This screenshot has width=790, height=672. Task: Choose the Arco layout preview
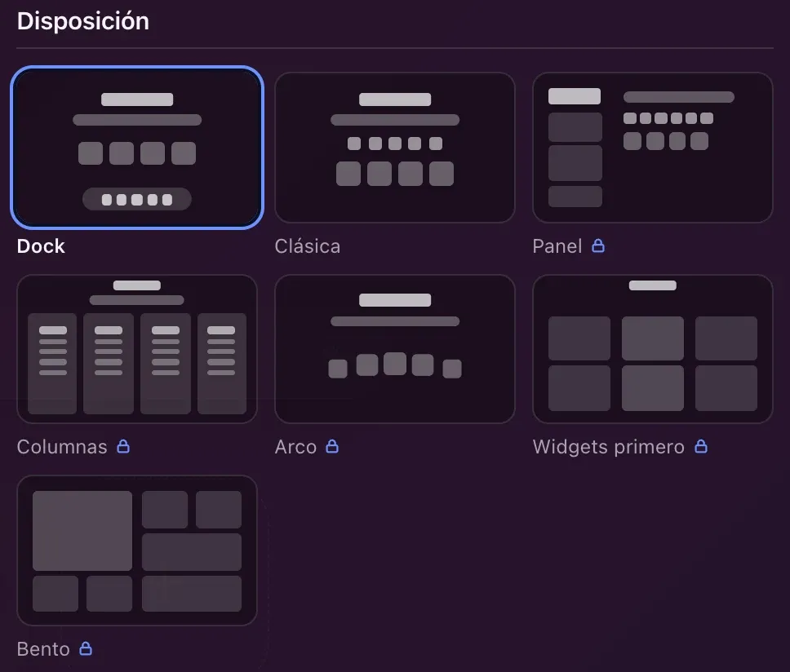pos(395,349)
